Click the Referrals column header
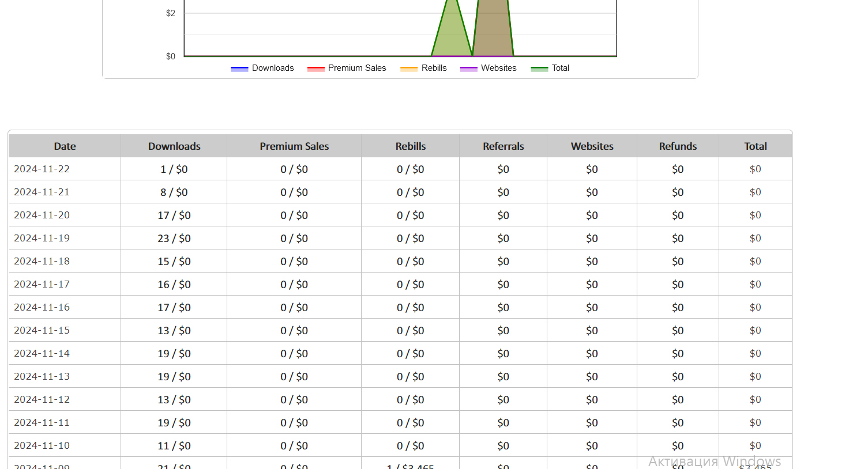The image size is (868, 469). coord(503,146)
